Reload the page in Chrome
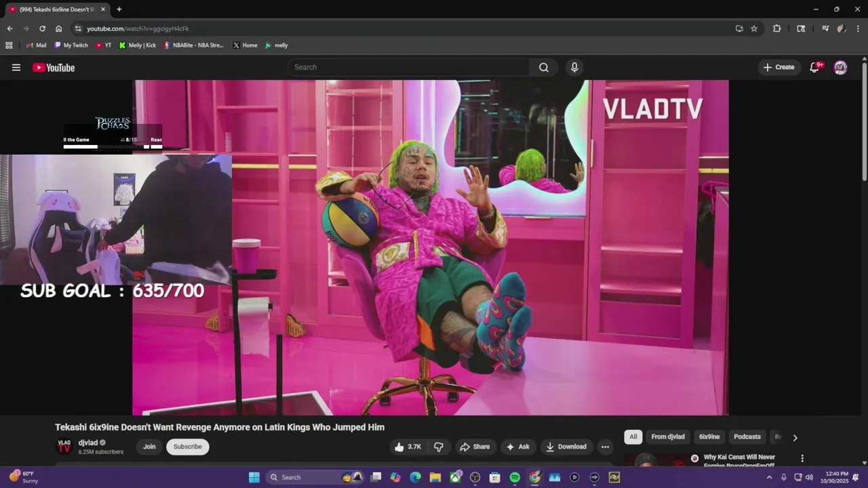This screenshot has width=868, height=488. [x=42, y=28]
